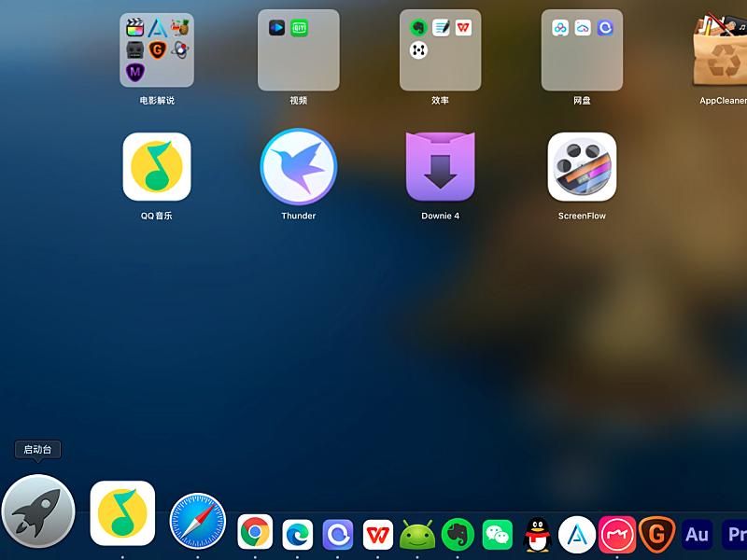Image resolution: width=747 pixels, height=560 pixels.
Task: Open the pink rounded app icon in Dock
Action: pyautogui.click(x=617, y=534)
